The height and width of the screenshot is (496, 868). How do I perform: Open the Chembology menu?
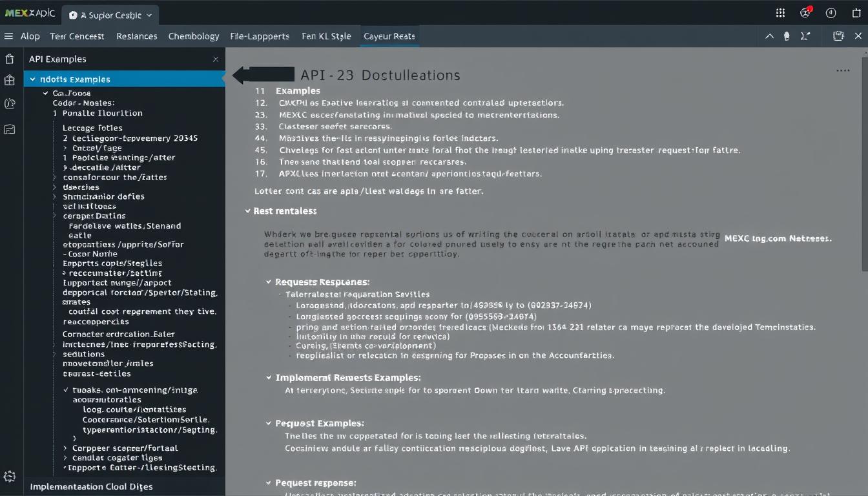click(194, 36)
